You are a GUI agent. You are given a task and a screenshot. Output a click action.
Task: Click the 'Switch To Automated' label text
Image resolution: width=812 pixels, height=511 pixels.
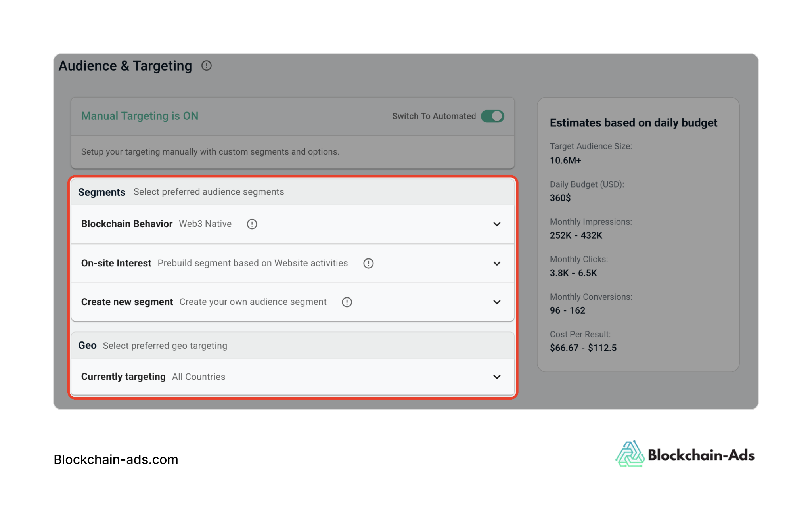coord(434,116)
